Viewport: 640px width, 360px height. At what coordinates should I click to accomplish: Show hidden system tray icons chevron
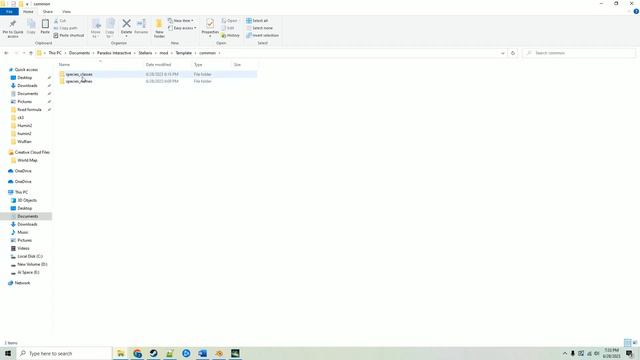click(x=565, y=353)
